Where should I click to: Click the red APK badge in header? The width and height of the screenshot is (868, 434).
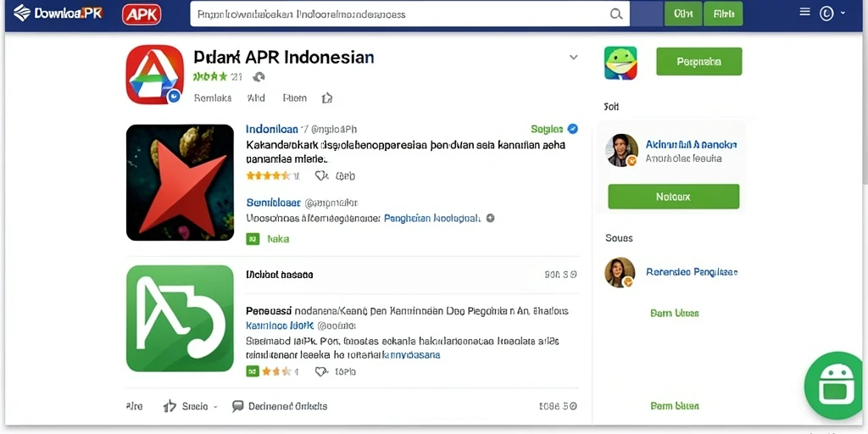(142, 14)
